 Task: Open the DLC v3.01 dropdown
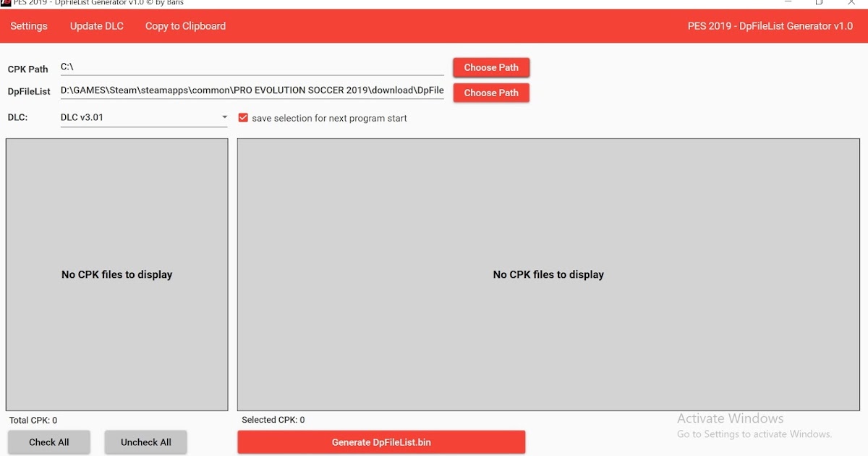[144, 117]
